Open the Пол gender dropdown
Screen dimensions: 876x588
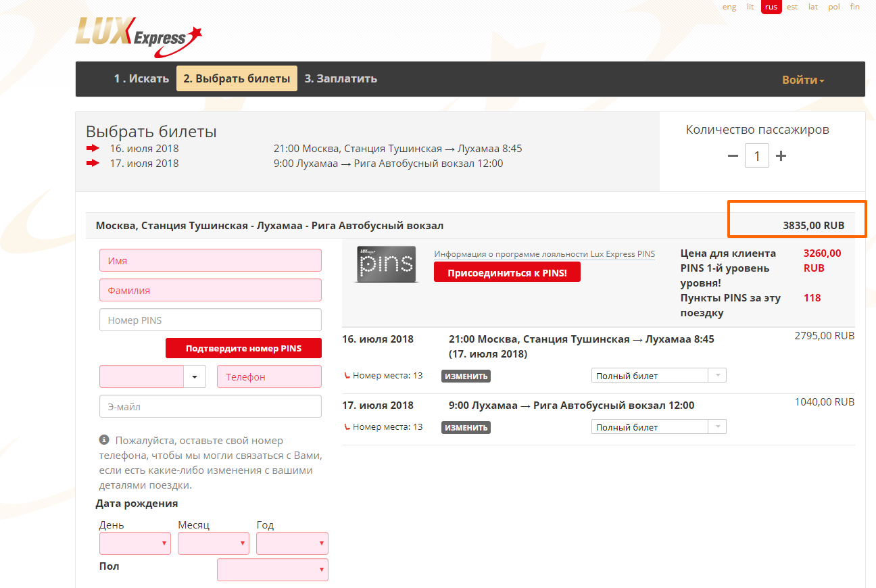point(272,570)
